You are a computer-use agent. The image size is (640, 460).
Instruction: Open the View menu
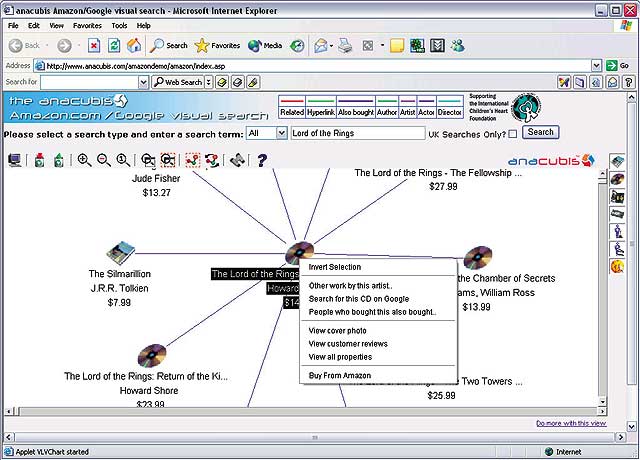click(x=56, y=25)
